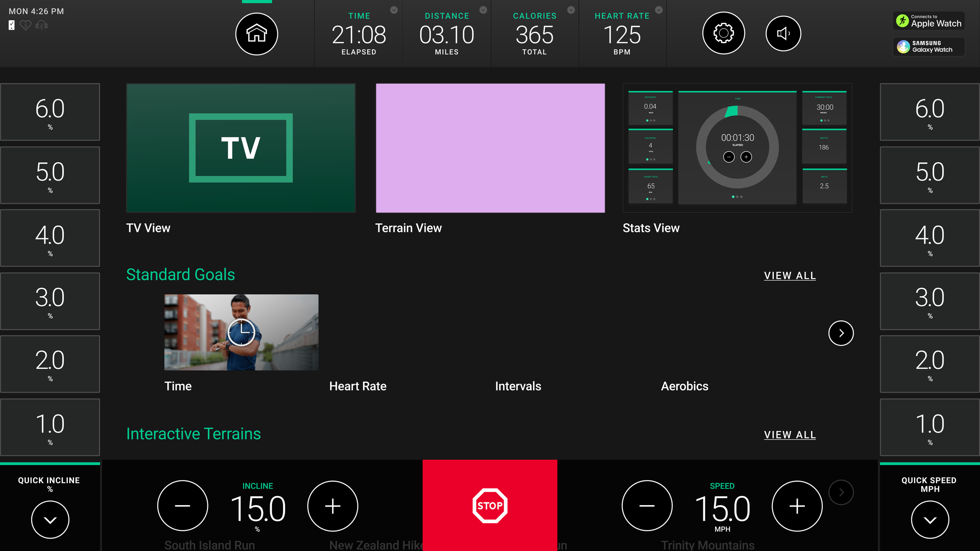Select 3.0 in the quick speed column
The height and width of the screenshot is (551, 980).
930,301
